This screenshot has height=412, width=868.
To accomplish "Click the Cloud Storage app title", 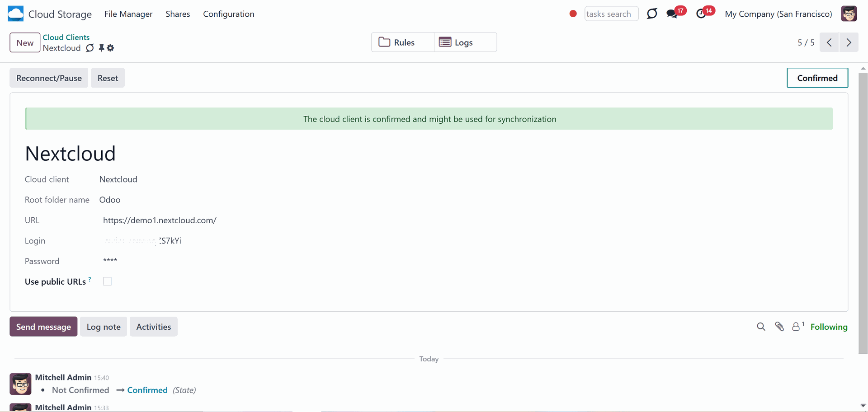I will tap(60, 14).
